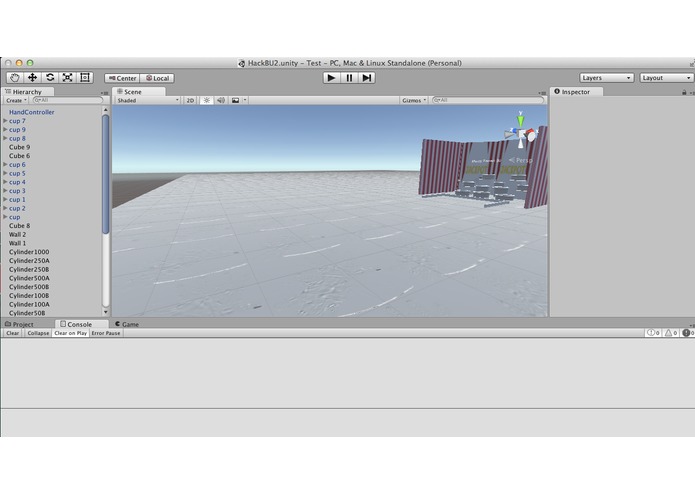The height and width of the screenshot is (494, 695).
Task: Open the Layers dropdown
Action: (x=606, y=78)
